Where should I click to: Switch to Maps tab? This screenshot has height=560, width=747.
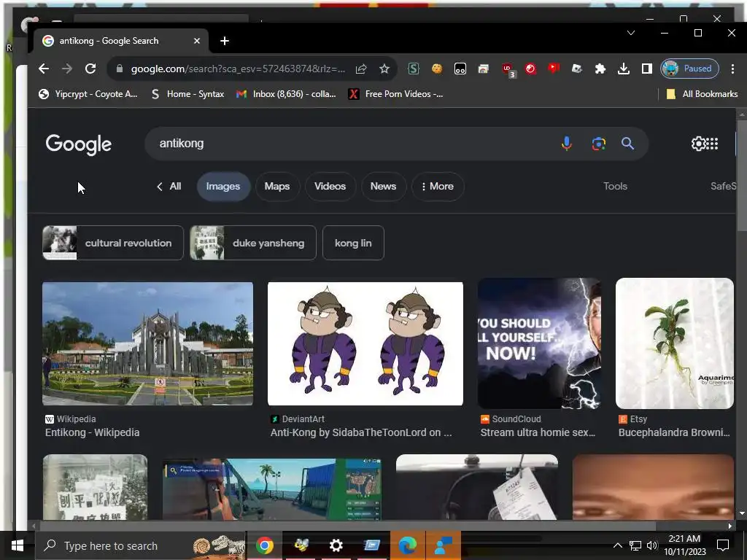point(276,186)
